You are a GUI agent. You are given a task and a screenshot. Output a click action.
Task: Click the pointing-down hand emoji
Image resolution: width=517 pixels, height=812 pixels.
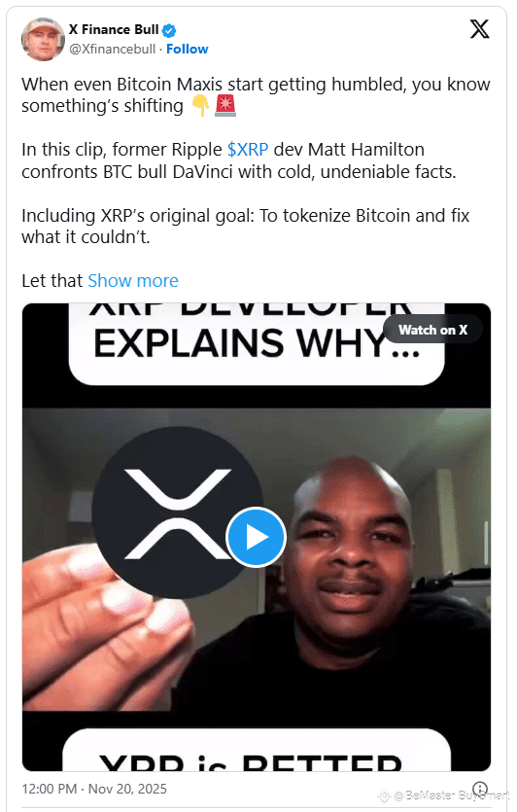click(x=200, y=106)
